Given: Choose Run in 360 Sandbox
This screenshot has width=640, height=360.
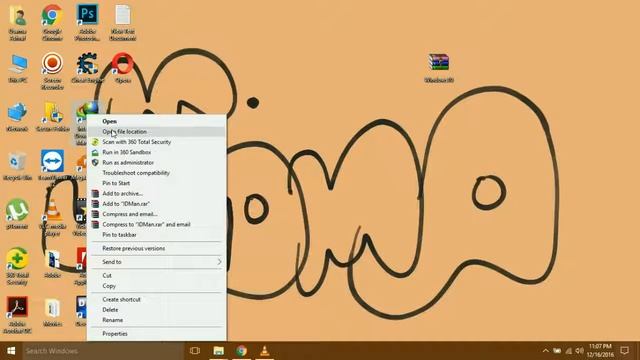Looking at the screenshot, I should click(x=157, y=152).
